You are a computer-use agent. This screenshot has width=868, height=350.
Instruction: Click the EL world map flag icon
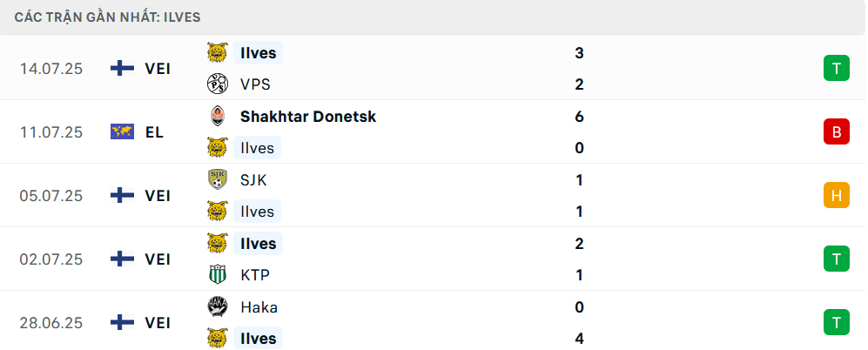(123, 131)
